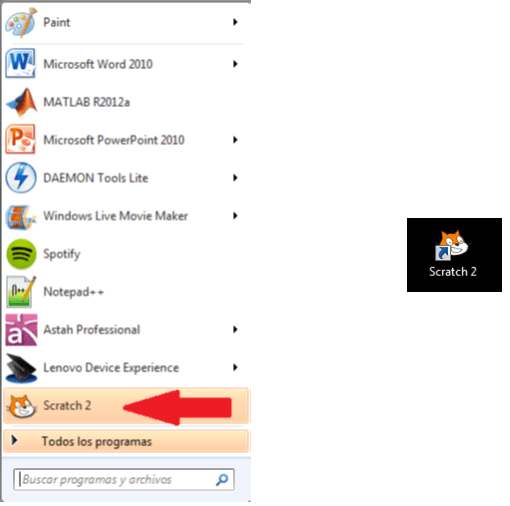Select the DAEMON Tools Lite lightning icon
The width and height of the screenshot is (510, 506).
tap(21, 178)
